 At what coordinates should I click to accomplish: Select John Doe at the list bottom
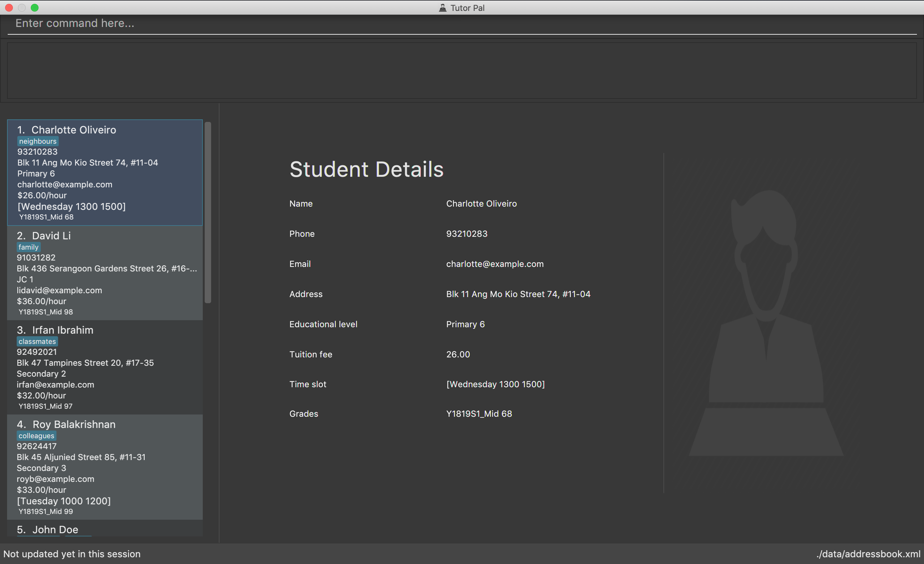click(105, 529)
